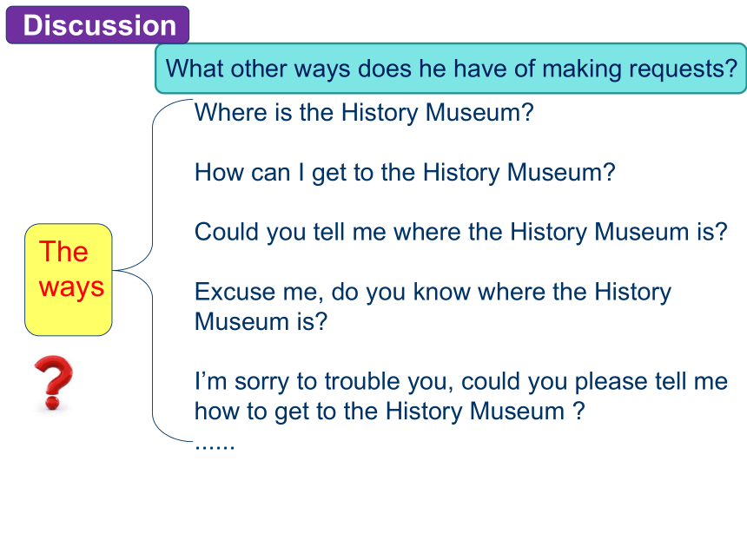Click the red word 'The' in the yellow box
The width and height of the screenshot is (747, 560).
[x=63, y=252]
